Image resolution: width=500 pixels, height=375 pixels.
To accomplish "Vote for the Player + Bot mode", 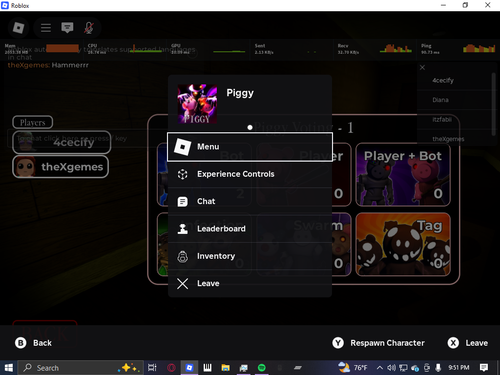I will tap(403, 175).
